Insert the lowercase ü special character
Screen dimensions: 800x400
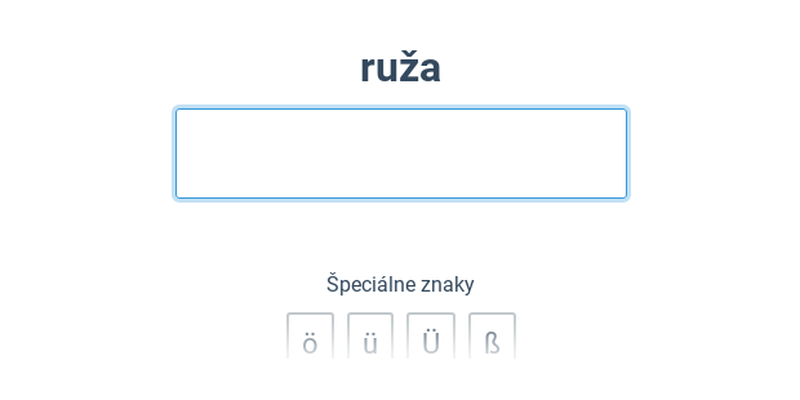tap(370, 336)
